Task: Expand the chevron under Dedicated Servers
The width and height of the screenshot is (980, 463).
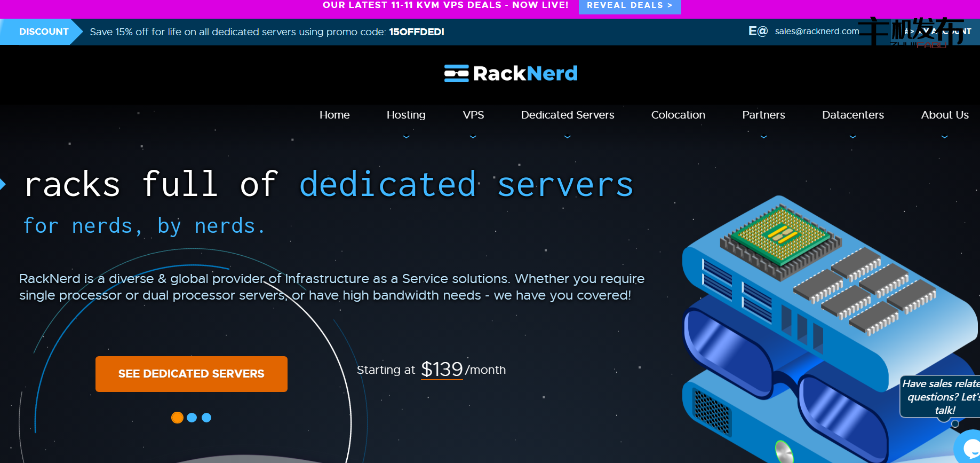Action: point(568,137)
